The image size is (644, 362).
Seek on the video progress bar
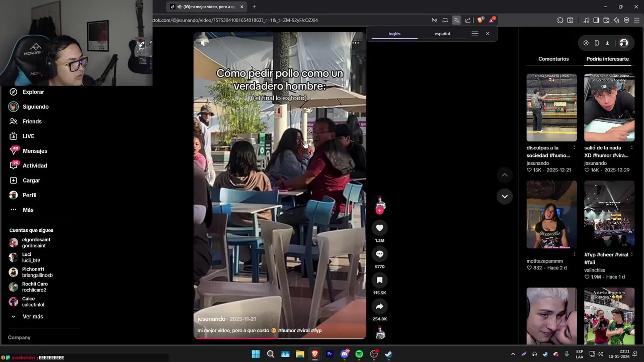pyautogui.click(x=280, y=338)
